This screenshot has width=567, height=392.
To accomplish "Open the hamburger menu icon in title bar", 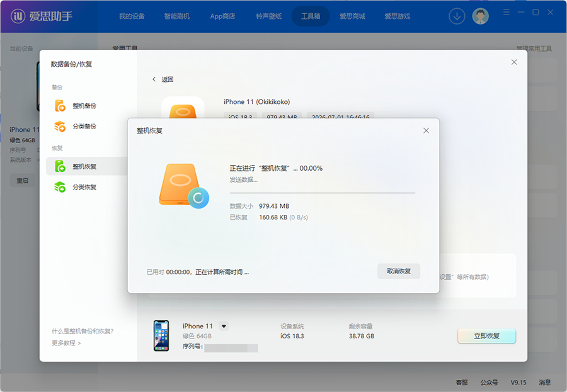I will (507, 13).
